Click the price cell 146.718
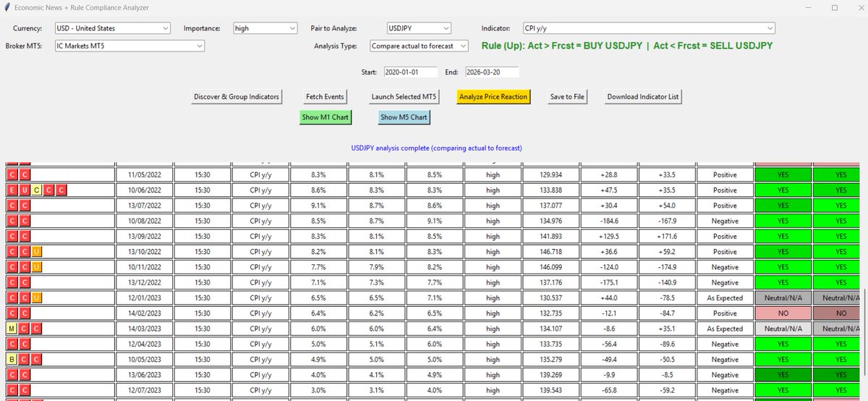This screenshot has width=868, height=401. [551, 252]
